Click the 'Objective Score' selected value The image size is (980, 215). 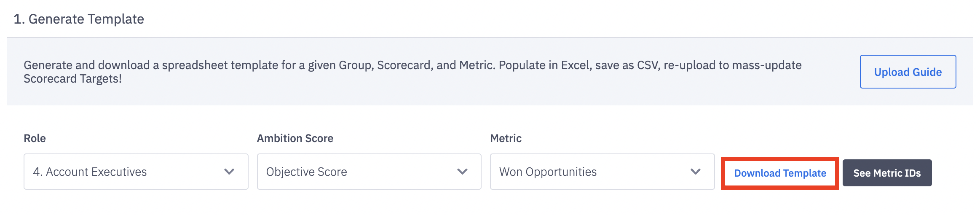306,172
